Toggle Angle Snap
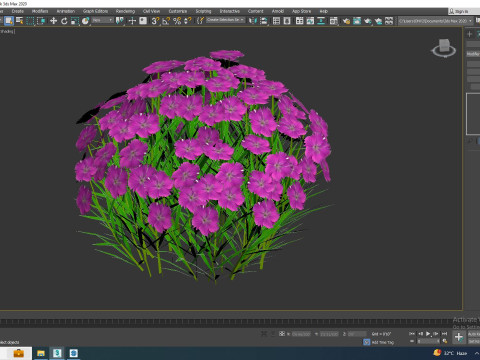 pyautogui.click(x=166, y=21)
